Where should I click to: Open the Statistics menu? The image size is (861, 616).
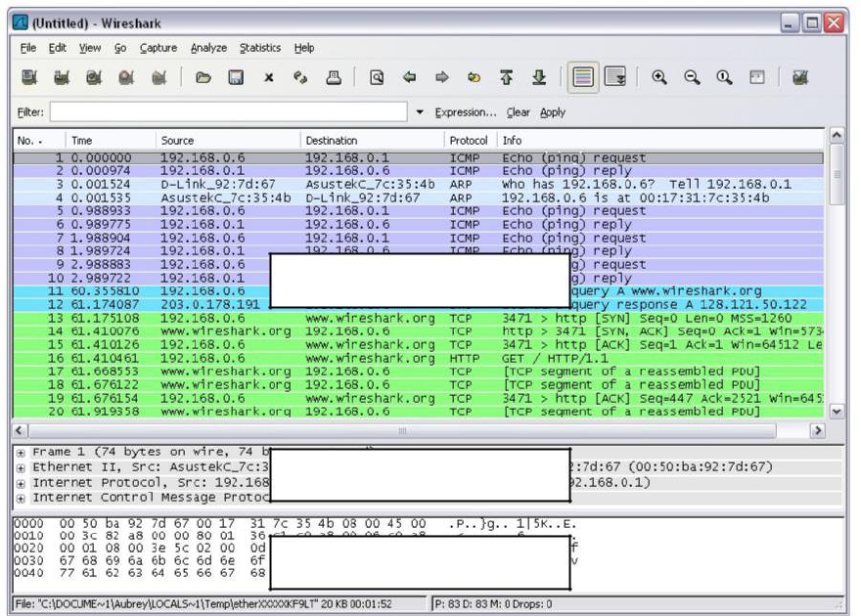tap(260, 48)
